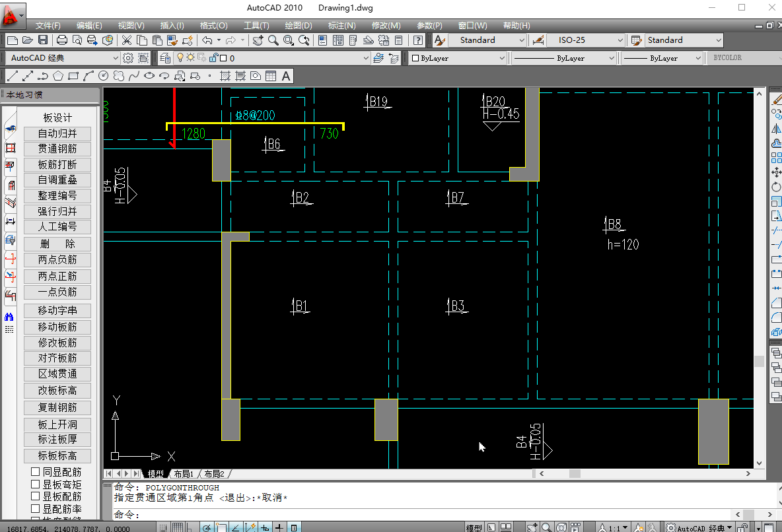Activate Zoom Realtime magnifier
This screenshot has width=782, height=532.
(x=273, y=40)
